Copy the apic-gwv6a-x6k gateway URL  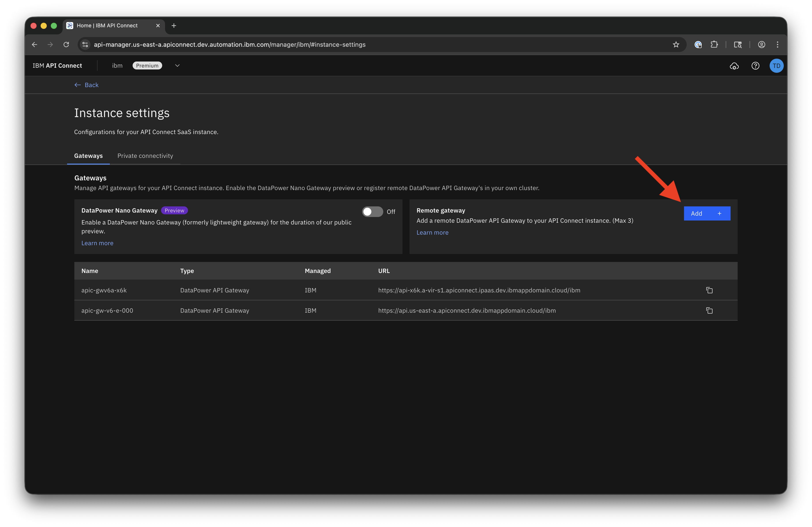709,290
